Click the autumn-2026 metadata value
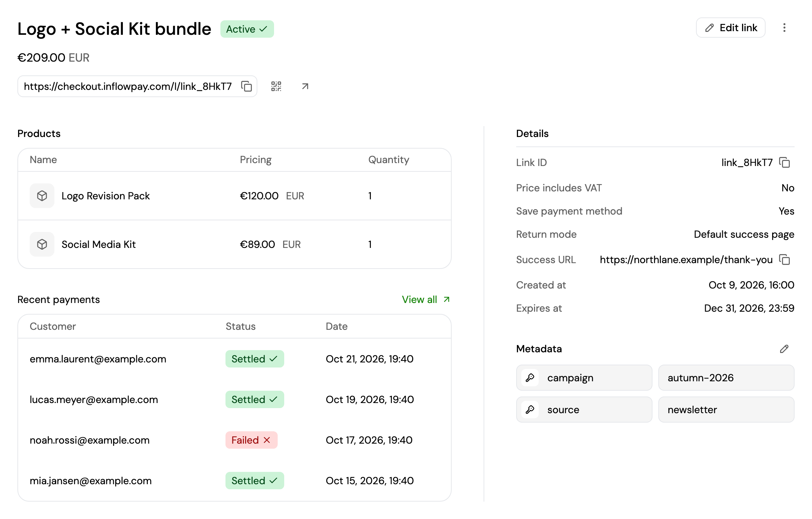The width and height of the screenshot is (812, 519). (726, 378)
